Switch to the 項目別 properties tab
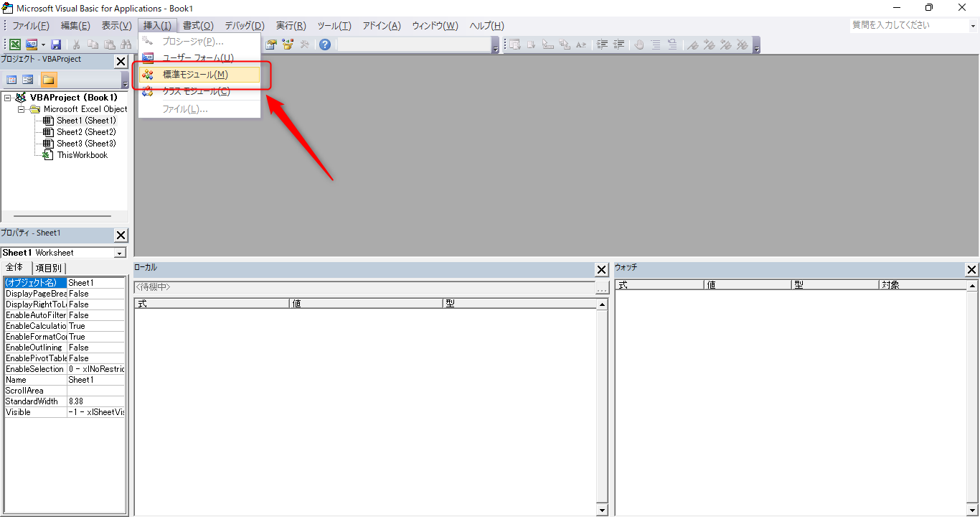This screenshot has width=980, height=517. click(49, 268)
